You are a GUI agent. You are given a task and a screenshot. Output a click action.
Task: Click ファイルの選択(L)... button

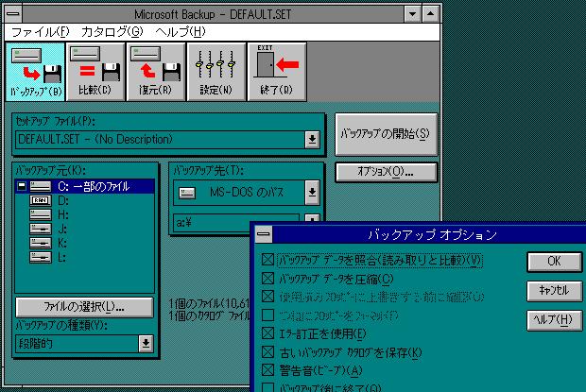(84, 307)
